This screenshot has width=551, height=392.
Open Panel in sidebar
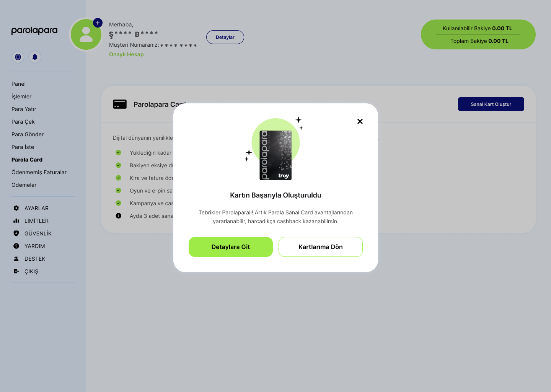(19, 84)
